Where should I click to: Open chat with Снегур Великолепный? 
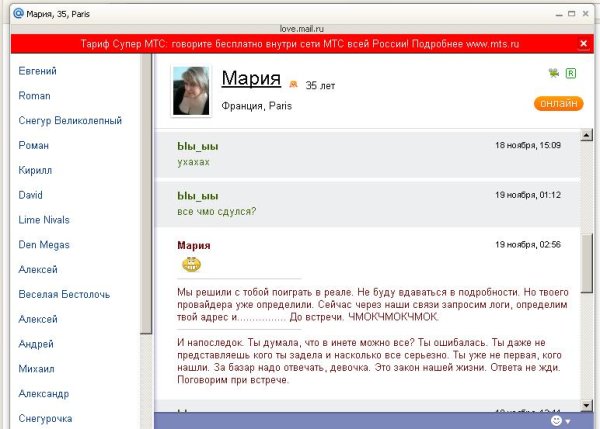pos(70,121)
